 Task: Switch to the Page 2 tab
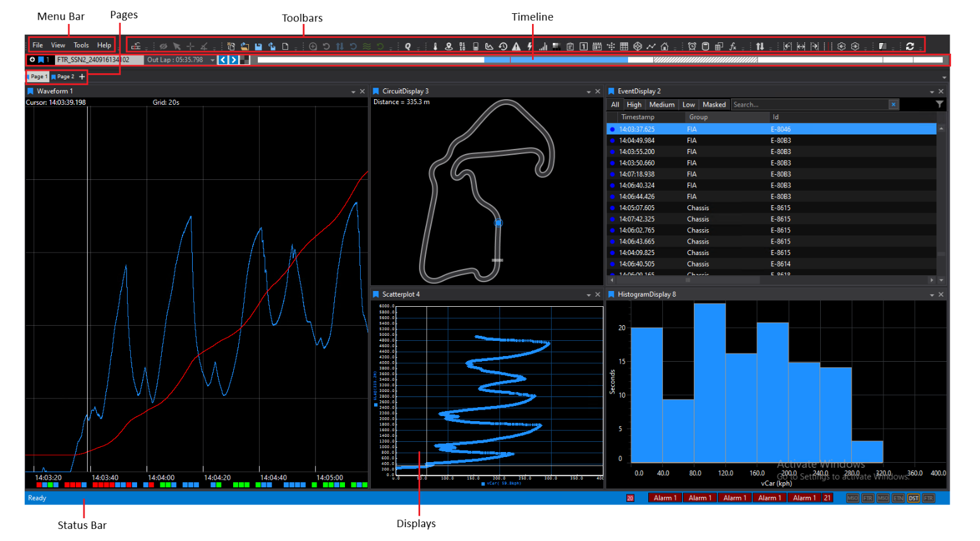tap(65, 77)
